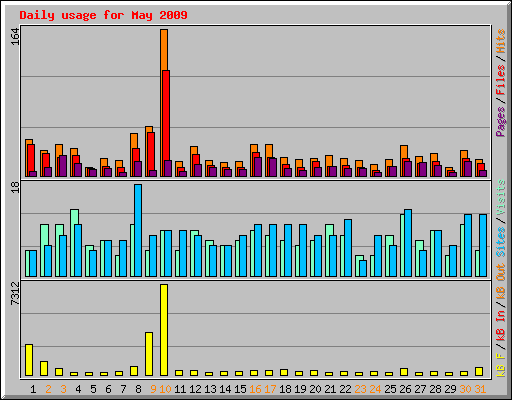Click the purple Pages legend label
The image size is (512, 400).
click(501, 122)
